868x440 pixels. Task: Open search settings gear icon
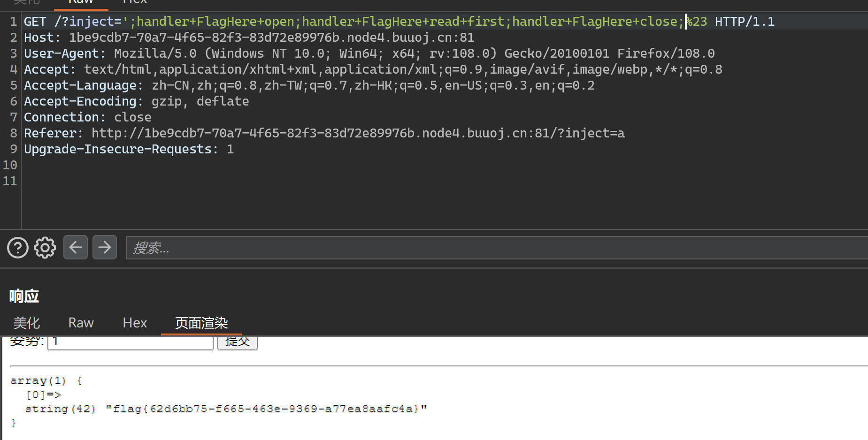[x=45, y=248]
